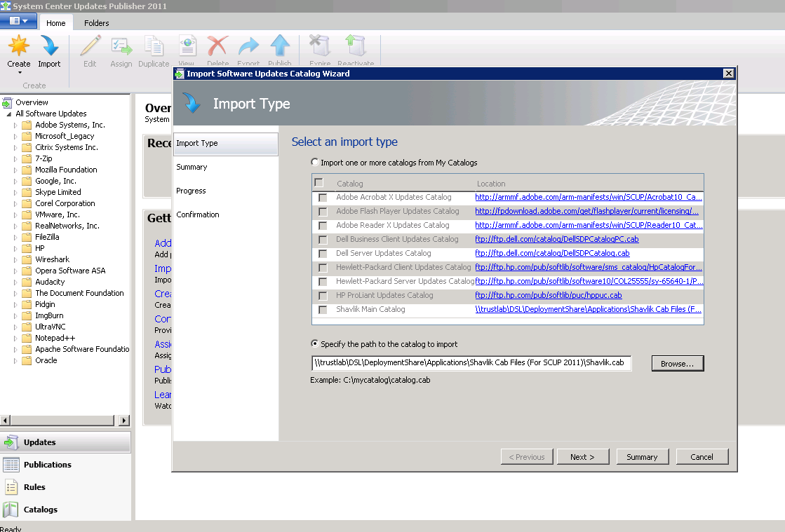
Task: Open the application menu button
Action: point(18,21)
